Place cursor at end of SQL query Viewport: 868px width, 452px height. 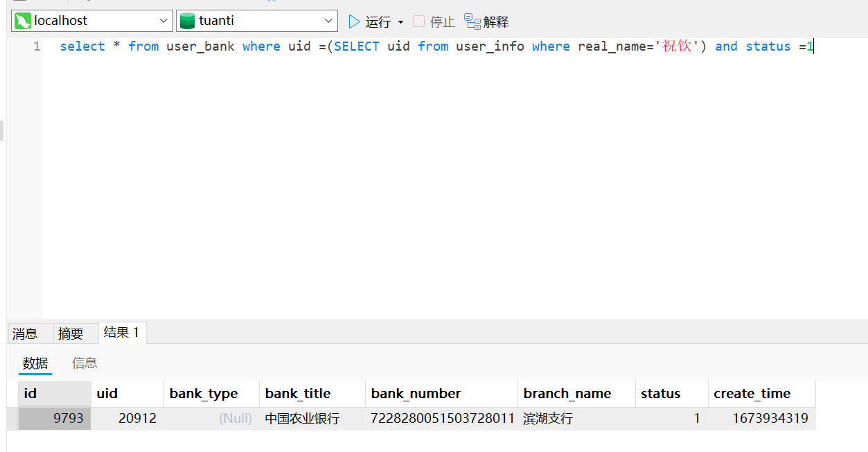[815, 46]
